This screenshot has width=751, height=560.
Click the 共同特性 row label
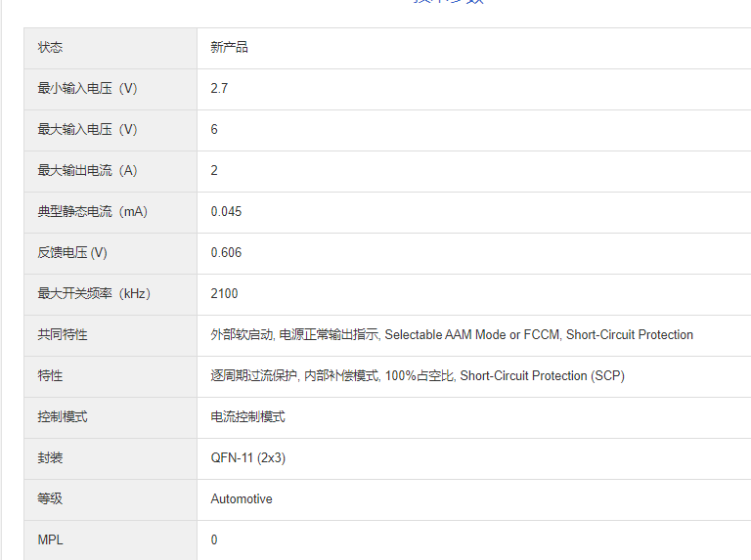click(x=63, y=334)
